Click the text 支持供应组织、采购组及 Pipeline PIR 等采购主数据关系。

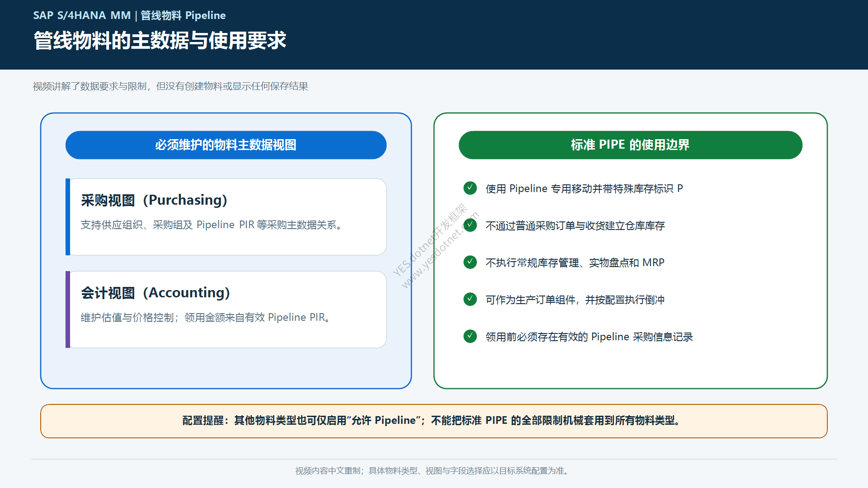pos(212,225)
